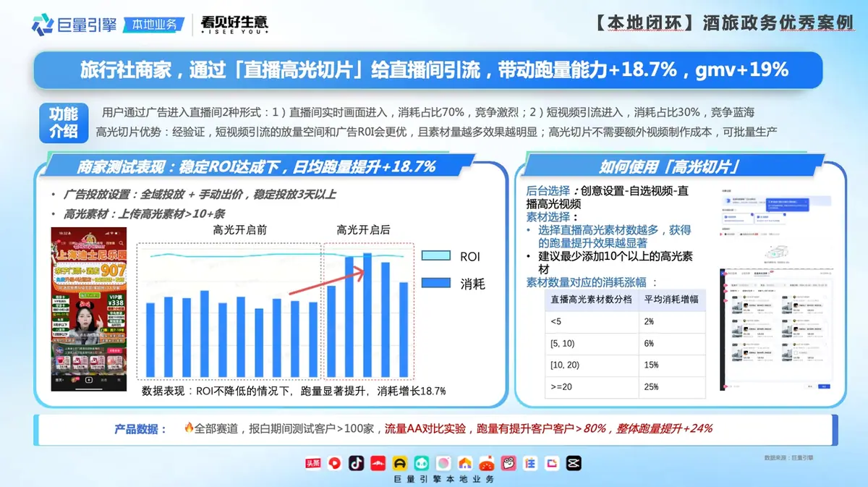Click the 本地业务 blue tag
Viewport: 868px width, 487px height.
click(x=154, y=24)
